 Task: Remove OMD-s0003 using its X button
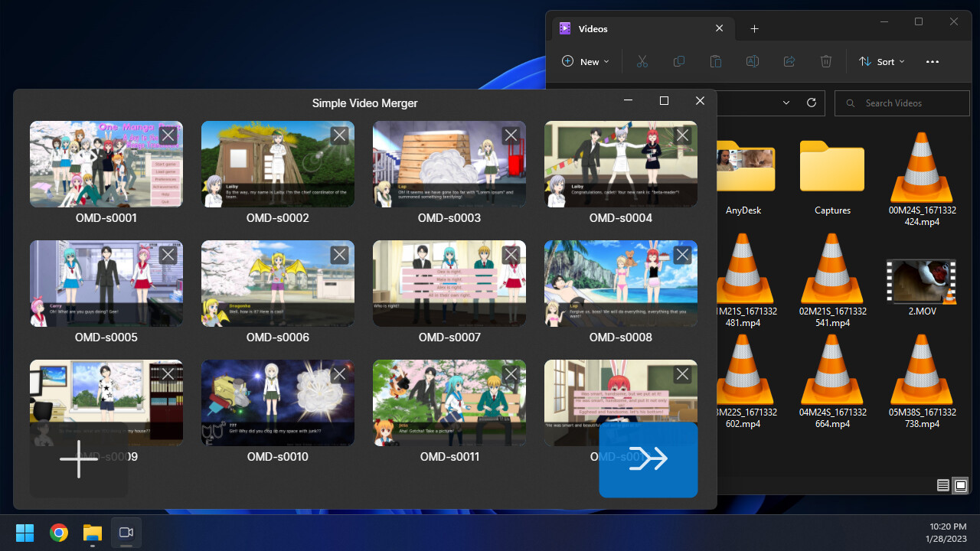tap(510, 135)
